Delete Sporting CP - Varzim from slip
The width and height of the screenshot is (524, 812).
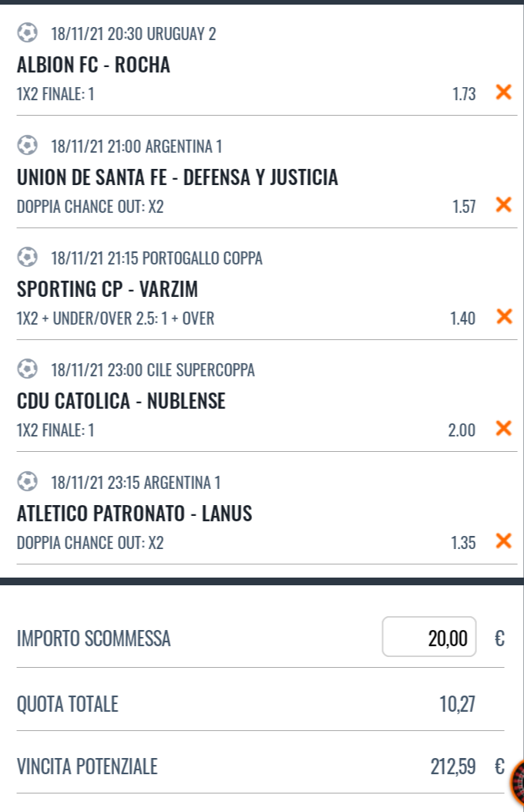[503, 316]
